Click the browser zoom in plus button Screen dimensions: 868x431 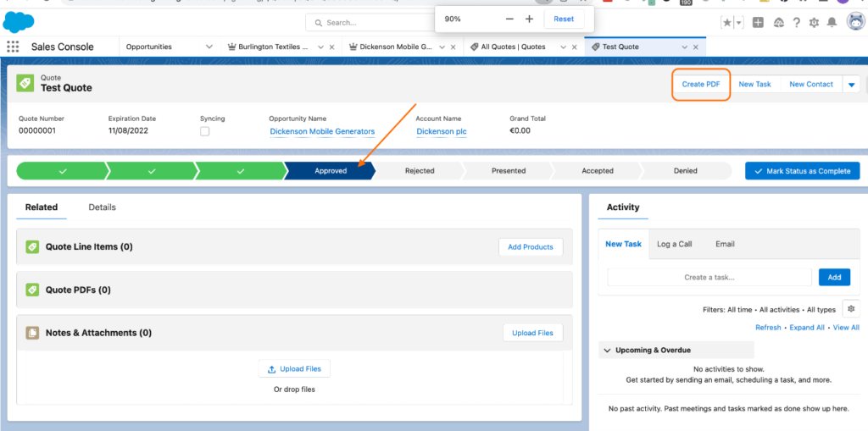click(x=529, y=19)
